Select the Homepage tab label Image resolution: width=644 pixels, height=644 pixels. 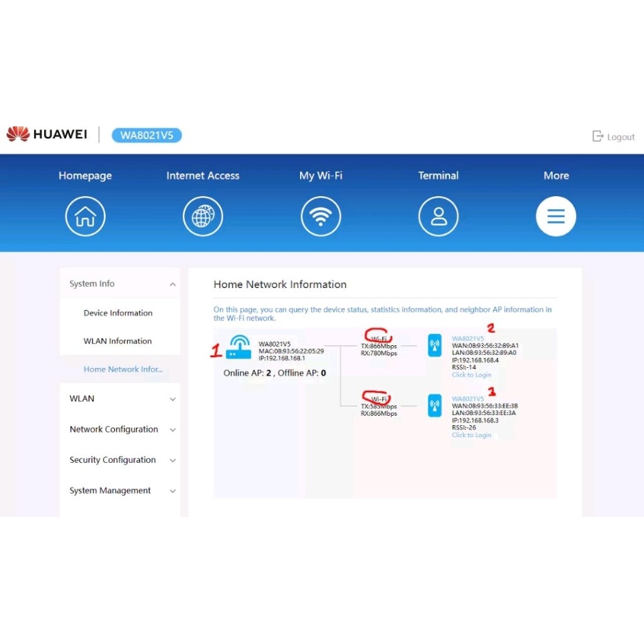point(85,176)
